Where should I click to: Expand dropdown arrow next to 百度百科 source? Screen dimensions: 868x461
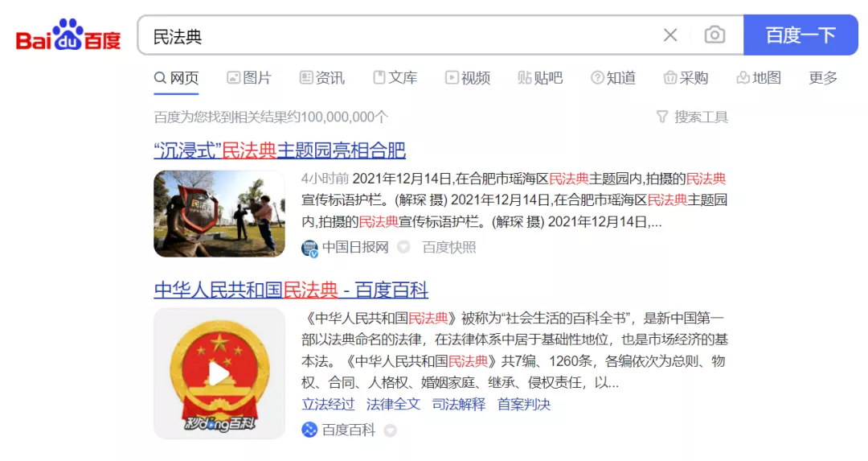pyautogui.click(x=391, y=430)
